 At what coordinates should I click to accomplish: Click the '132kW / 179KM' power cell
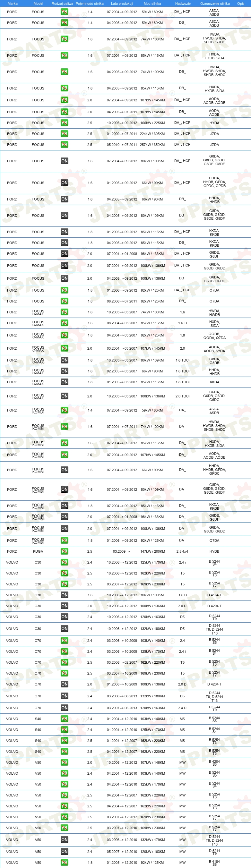[x=152, y=839]
